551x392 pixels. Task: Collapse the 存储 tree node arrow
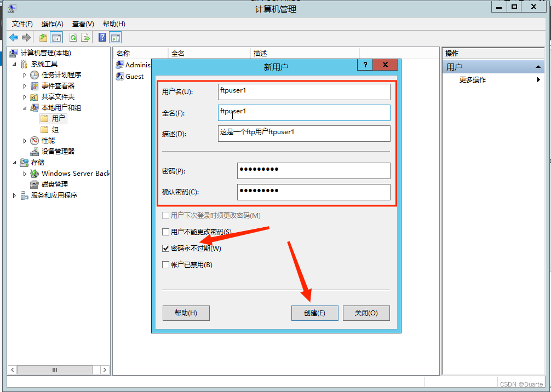(x=14, y=163)
